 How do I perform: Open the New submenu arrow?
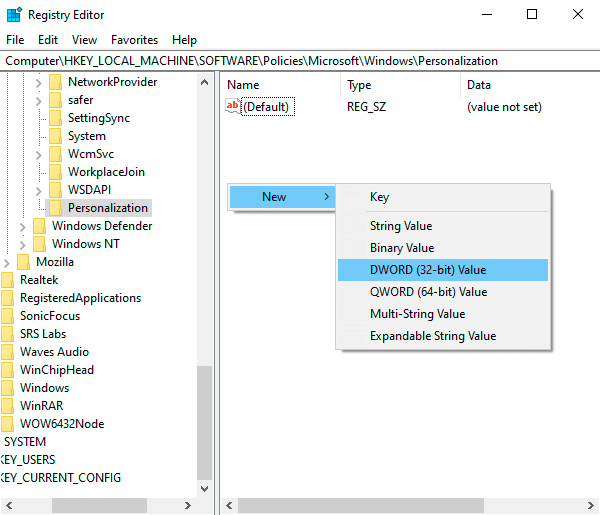326,197
